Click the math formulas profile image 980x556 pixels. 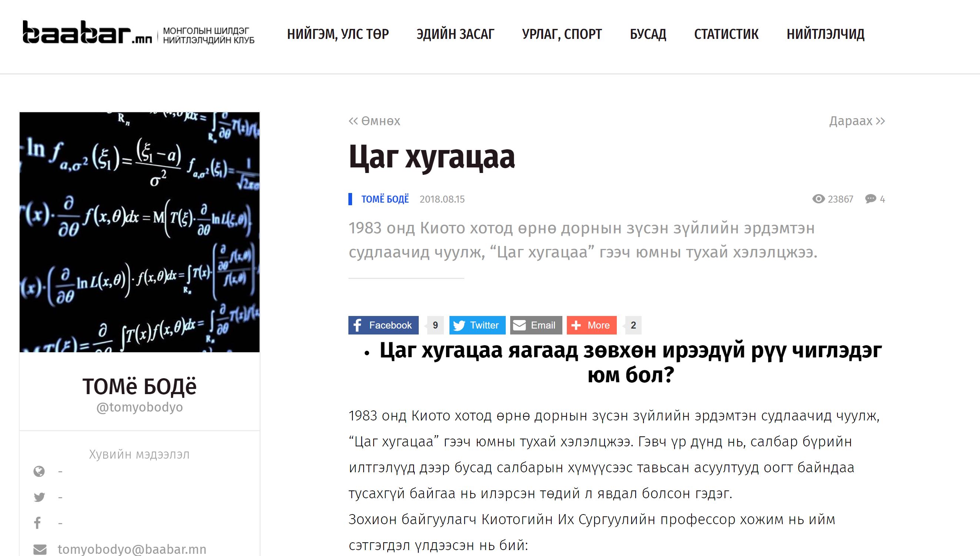140,232
